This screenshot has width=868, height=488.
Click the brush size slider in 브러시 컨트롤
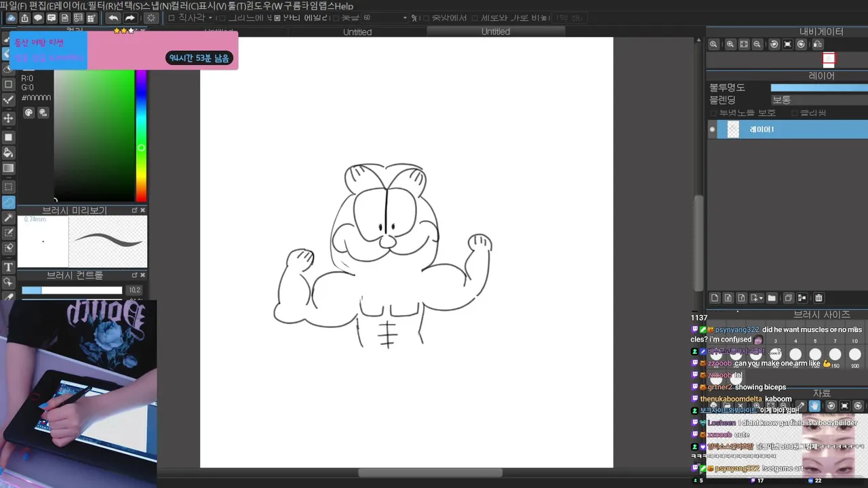pos(72,290)
